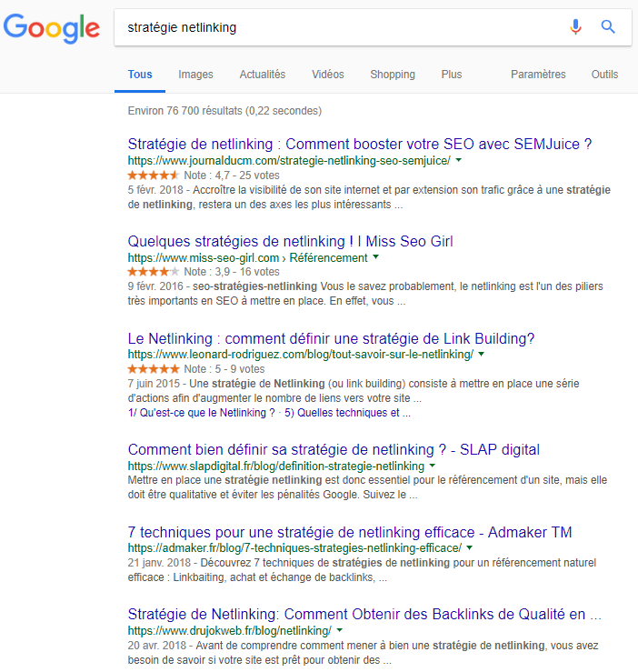The width and height of the screenshot is (638, 672).
Task: Open Paramètres menu
Action: coord(538,75)
